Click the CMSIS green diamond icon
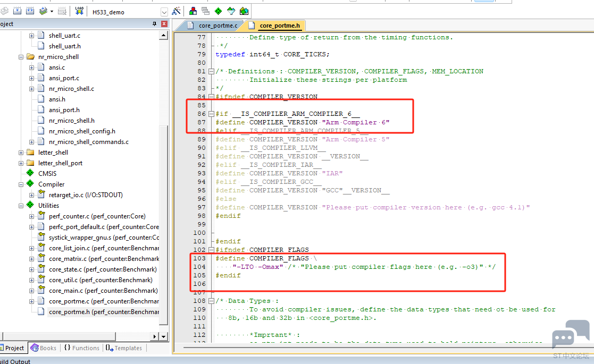The height and width of the screenshot is (364, 594). point(30,173)
